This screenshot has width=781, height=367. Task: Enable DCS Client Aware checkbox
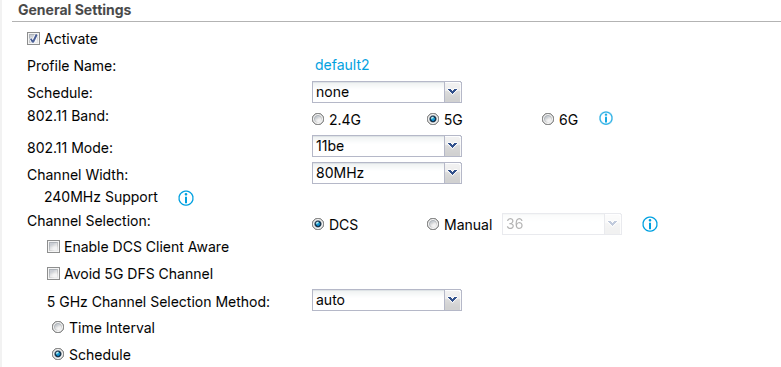click(x=53, y=246)
